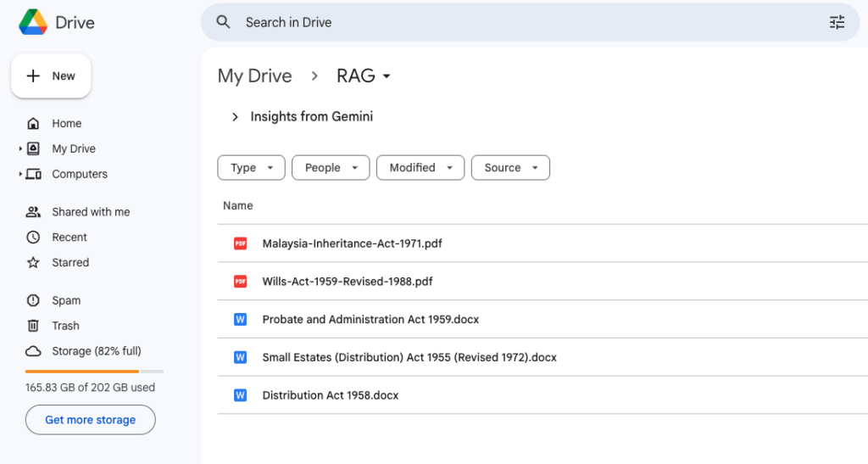Image resolution: width=868 pixels, height=464 pixels.
Task: Click PDF icon for Malaysia-Inheritance-Act-1971
Action: point(240,243)
